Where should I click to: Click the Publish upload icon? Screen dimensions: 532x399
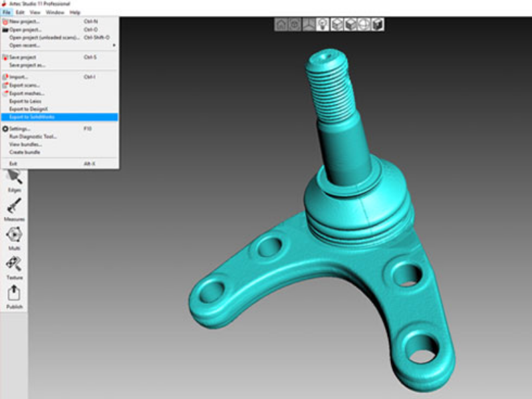14,293
